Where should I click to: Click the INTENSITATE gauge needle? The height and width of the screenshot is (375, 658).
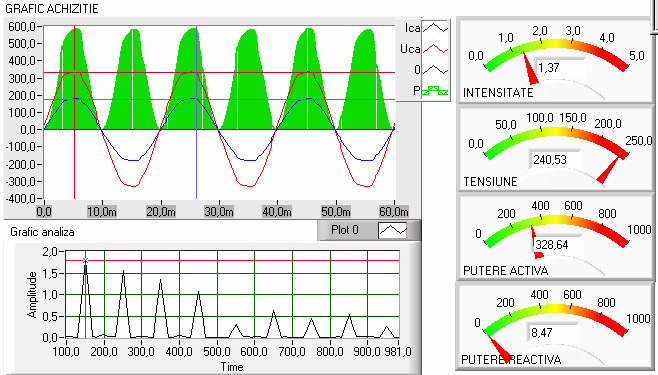click(x=530, y=68)
